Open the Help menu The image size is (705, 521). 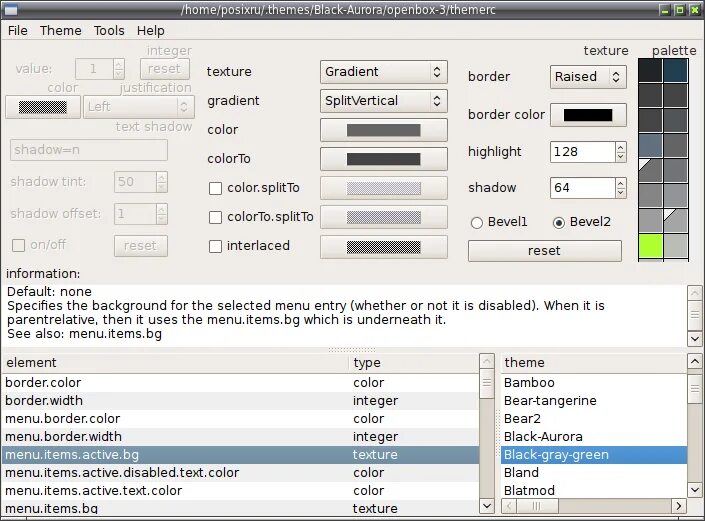pyautogui.click(x=151, y=31)
